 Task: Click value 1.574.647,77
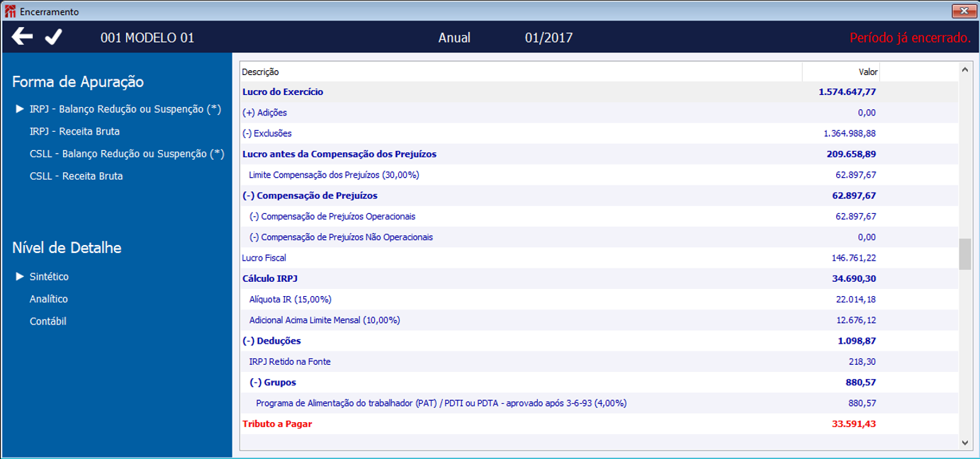click(x=847, y=92)
